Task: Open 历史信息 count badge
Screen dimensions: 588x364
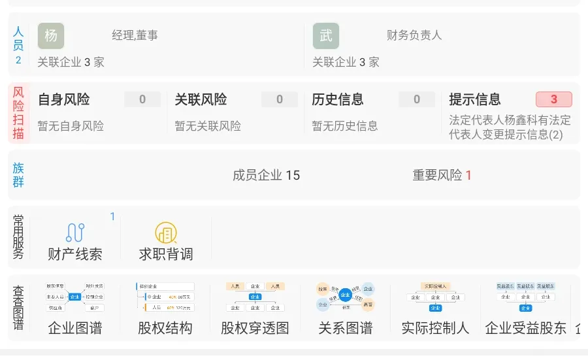Action: tap(417, 99)
